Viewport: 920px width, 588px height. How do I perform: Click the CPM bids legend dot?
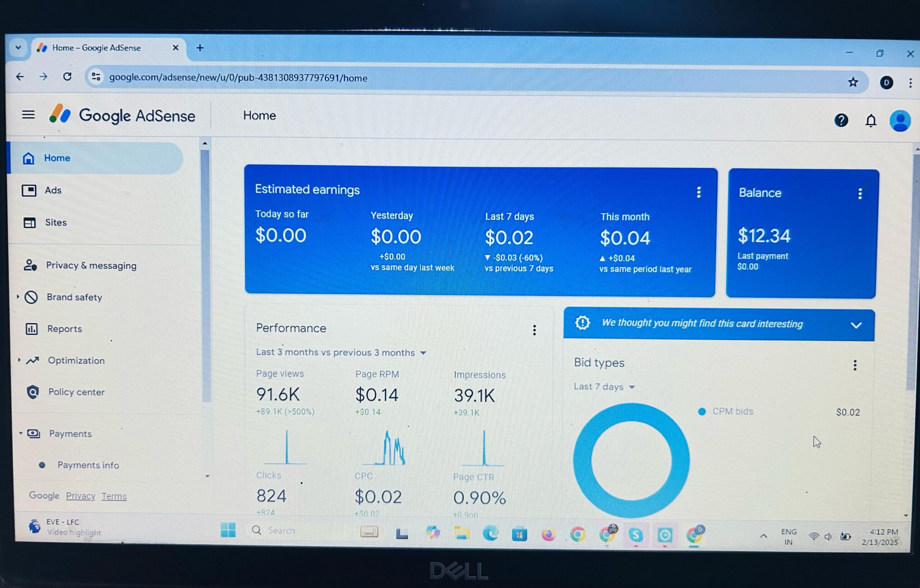701,411
